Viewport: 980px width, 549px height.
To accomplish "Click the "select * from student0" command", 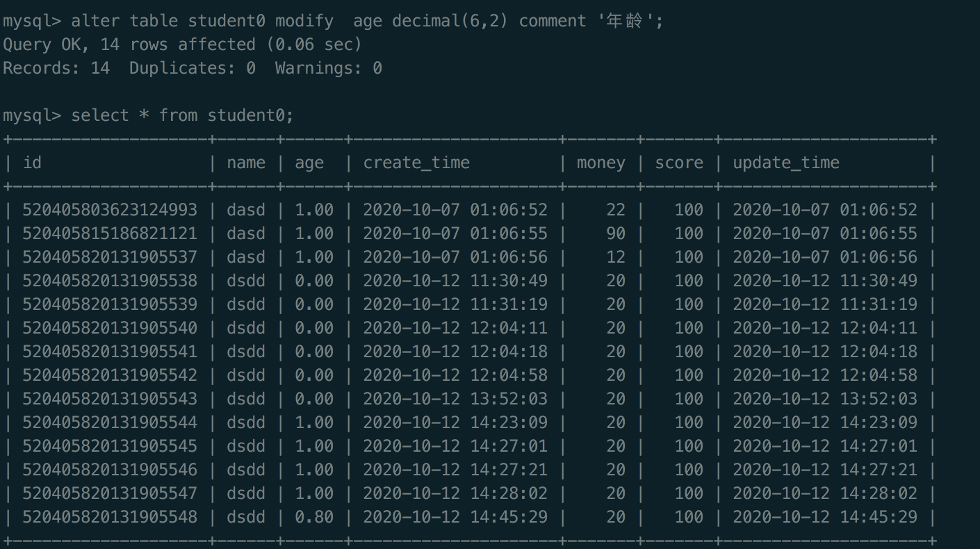I will (x=182, y=115).
